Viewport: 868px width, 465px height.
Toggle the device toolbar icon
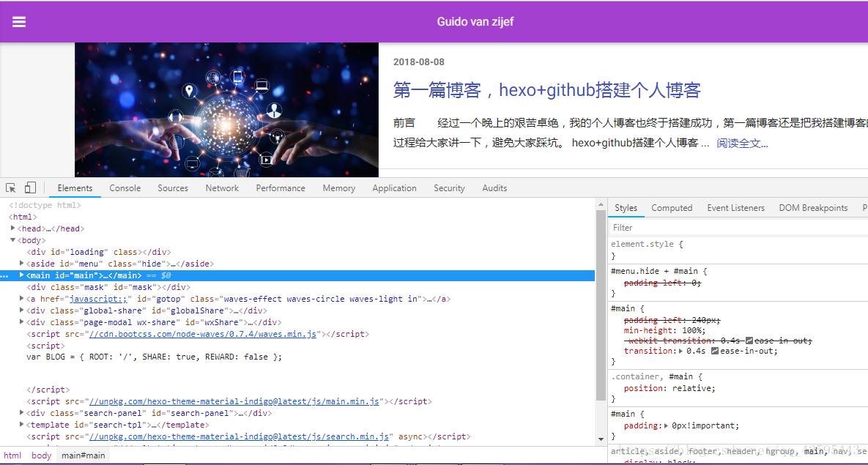[x=30, y=187]
